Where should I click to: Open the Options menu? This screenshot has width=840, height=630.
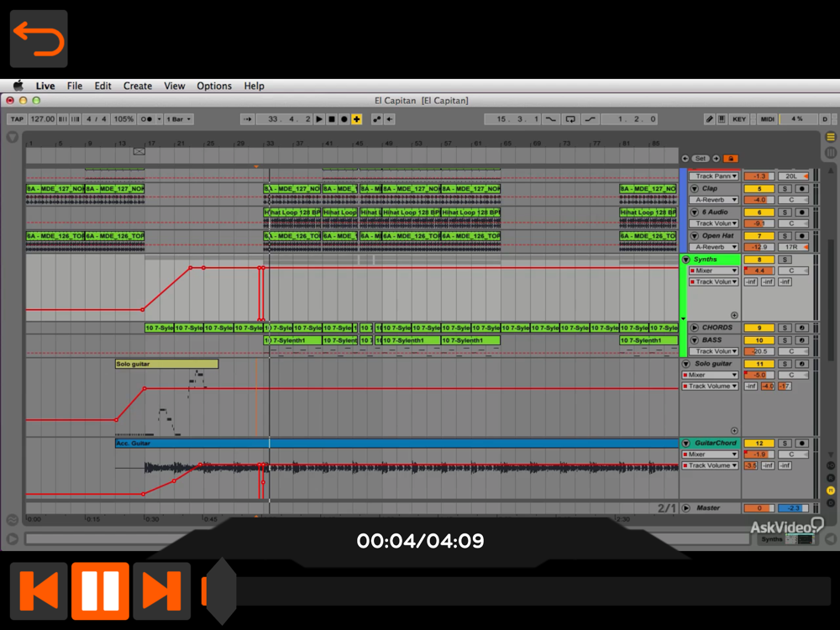pos(214,86)
